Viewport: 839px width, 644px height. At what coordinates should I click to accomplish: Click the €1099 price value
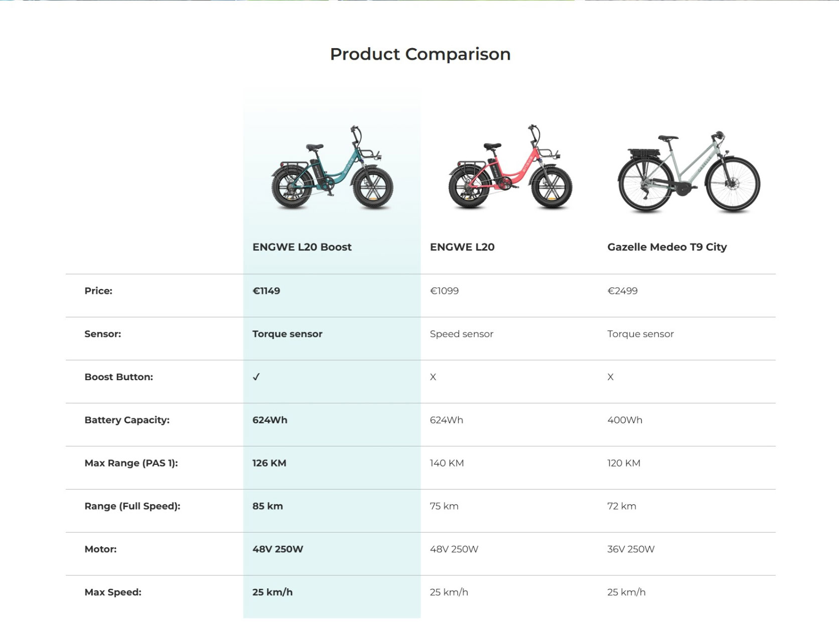444,291
